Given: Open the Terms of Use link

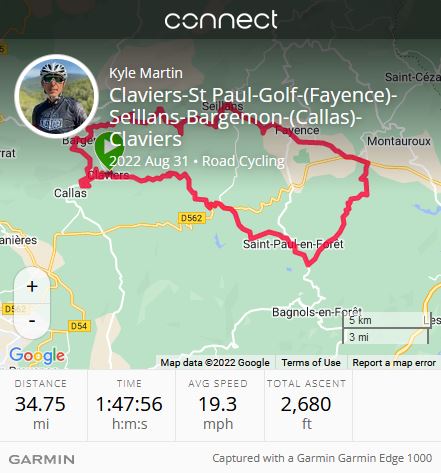Looking at the screenshot, I should 311,363.
